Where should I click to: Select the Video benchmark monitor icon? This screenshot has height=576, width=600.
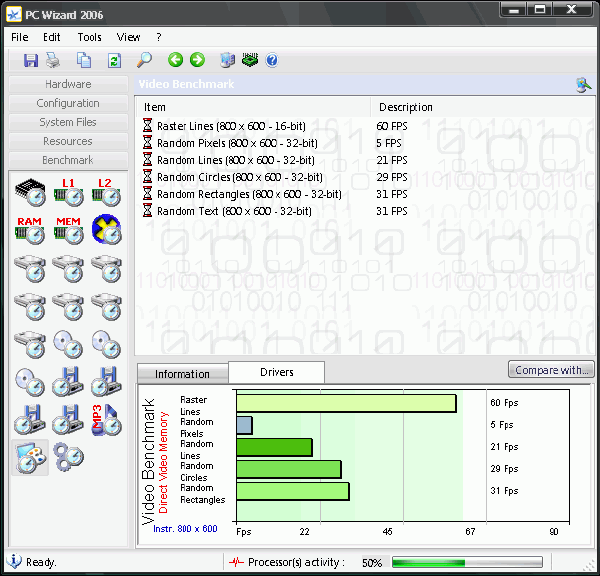click(x=30, y=458)
